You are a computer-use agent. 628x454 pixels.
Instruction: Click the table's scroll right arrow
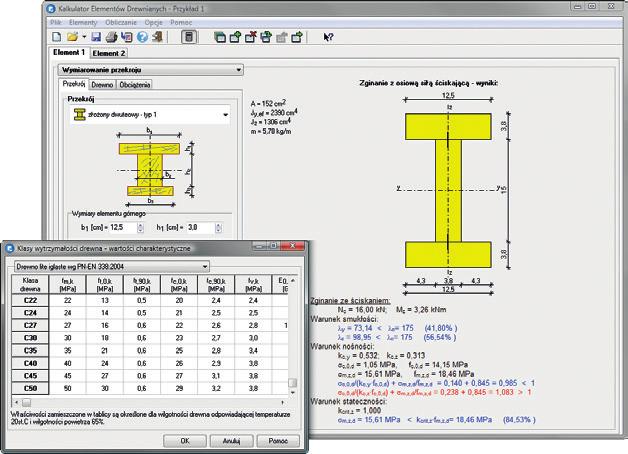click(283, 402)
